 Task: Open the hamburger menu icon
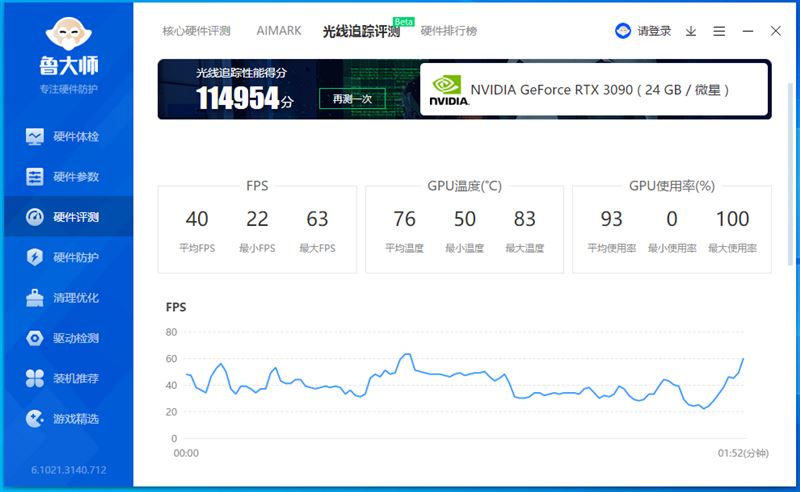(x=719, y=32)
